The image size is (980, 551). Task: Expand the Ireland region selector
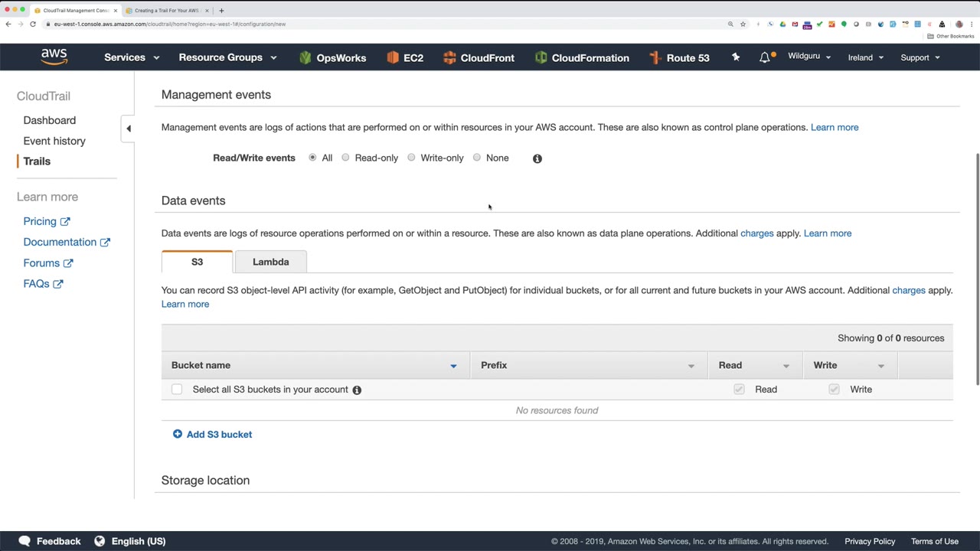[865, 57]
